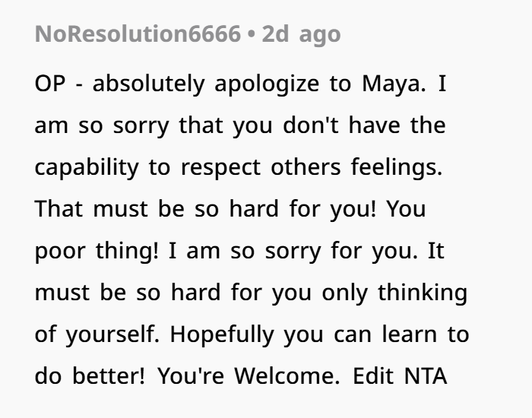
Task: Click the "2d ago" comment timestamp
Action: (x=301, y=34)
